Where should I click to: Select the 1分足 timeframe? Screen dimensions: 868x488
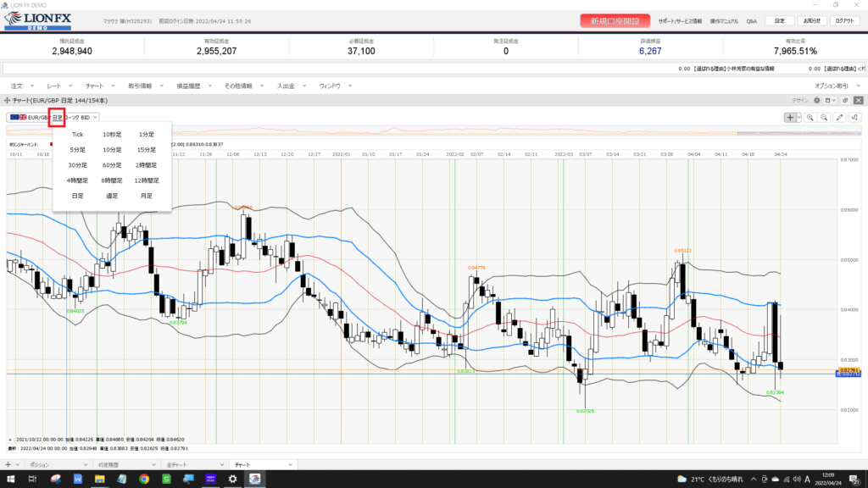coord(146,135)
